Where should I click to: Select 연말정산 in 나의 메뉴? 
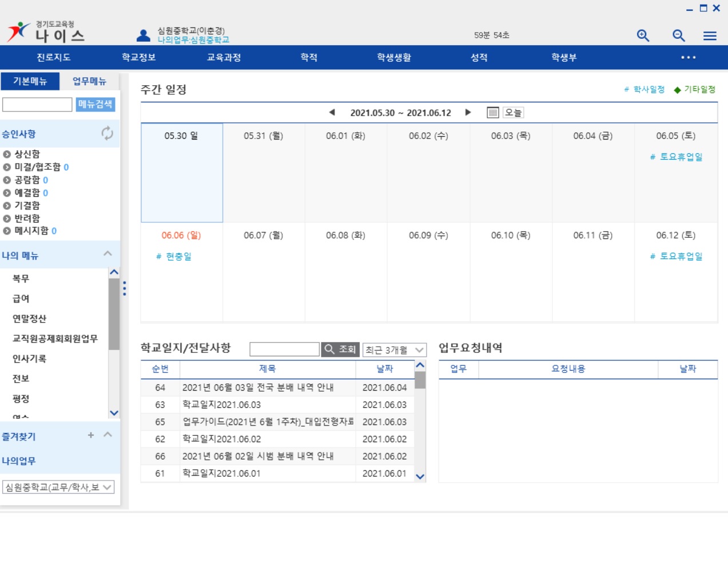pyautogui.click(x=29, y=319)
